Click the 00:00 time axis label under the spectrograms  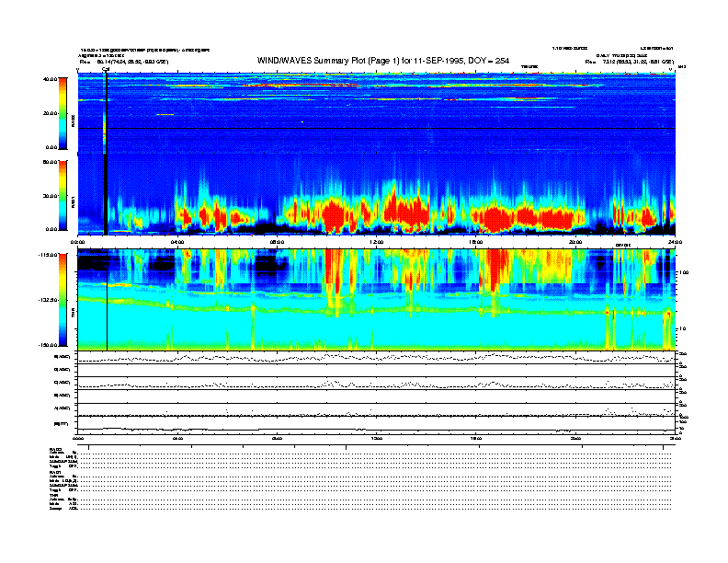[x=79, y=242]
